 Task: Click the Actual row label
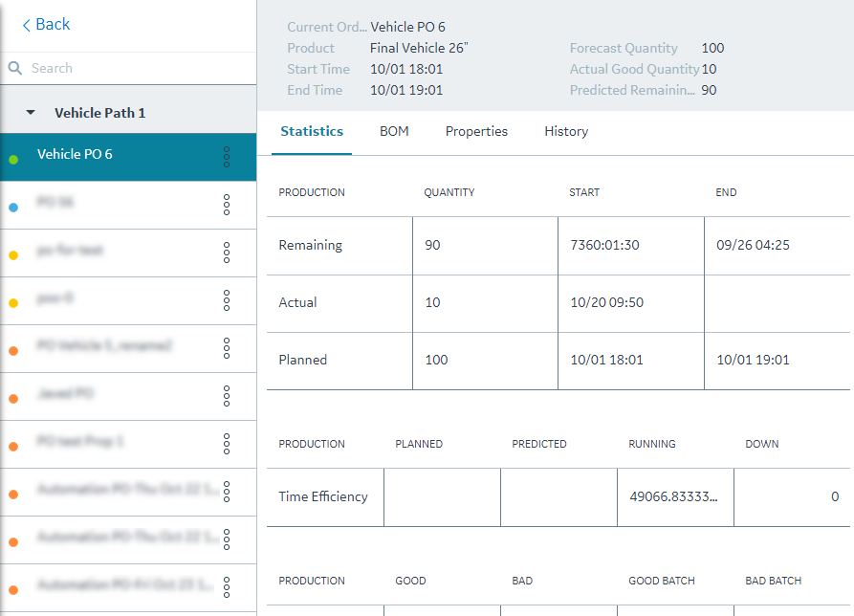coord(297,302)
